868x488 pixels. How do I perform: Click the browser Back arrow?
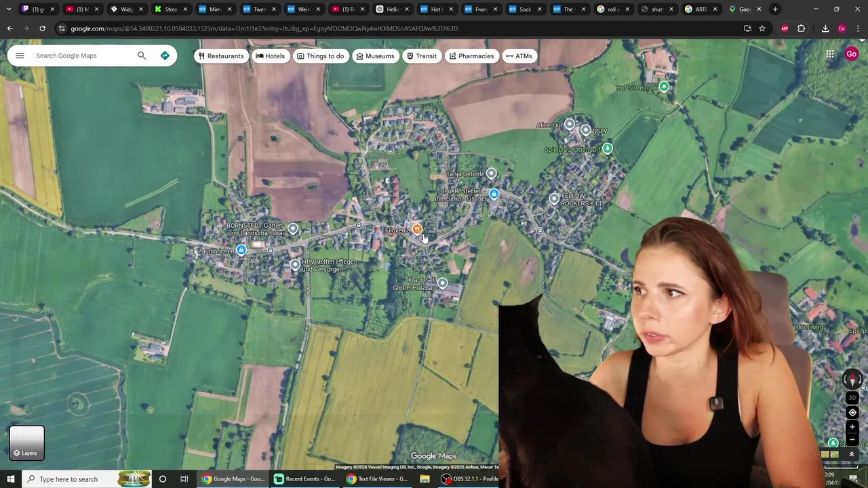[9, 28]
